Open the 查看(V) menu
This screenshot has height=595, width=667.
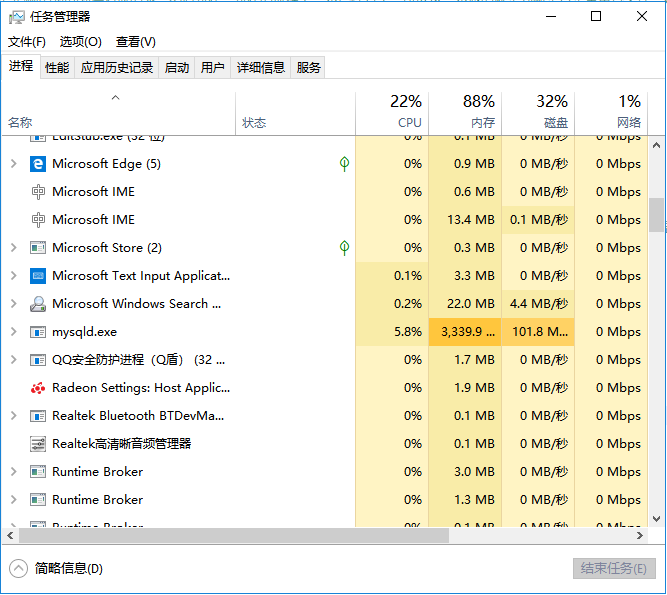136,42
